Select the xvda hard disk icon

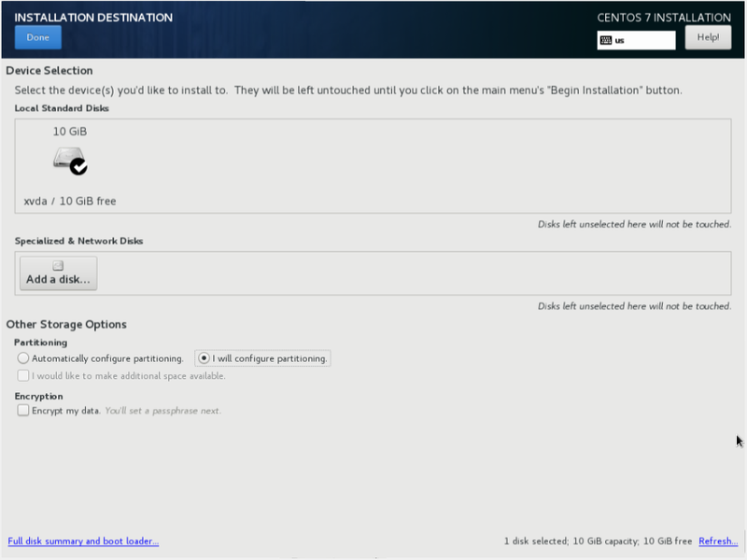67,160
